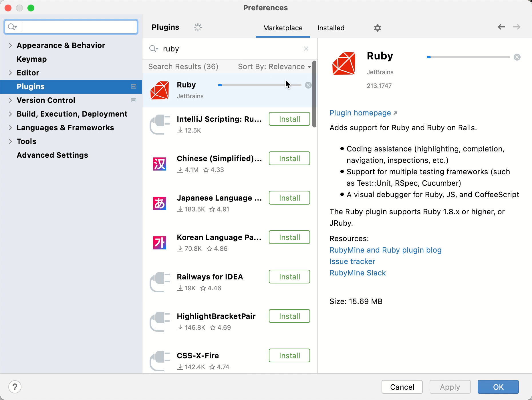This screenshot has height=400, width=532.
Task: Open the Issue tracker link
Action: tap(352, 261)
